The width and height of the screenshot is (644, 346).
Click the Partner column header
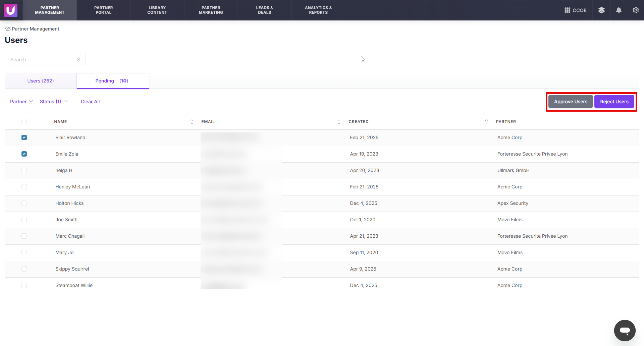pyautogui.click(x=506, y=122)
